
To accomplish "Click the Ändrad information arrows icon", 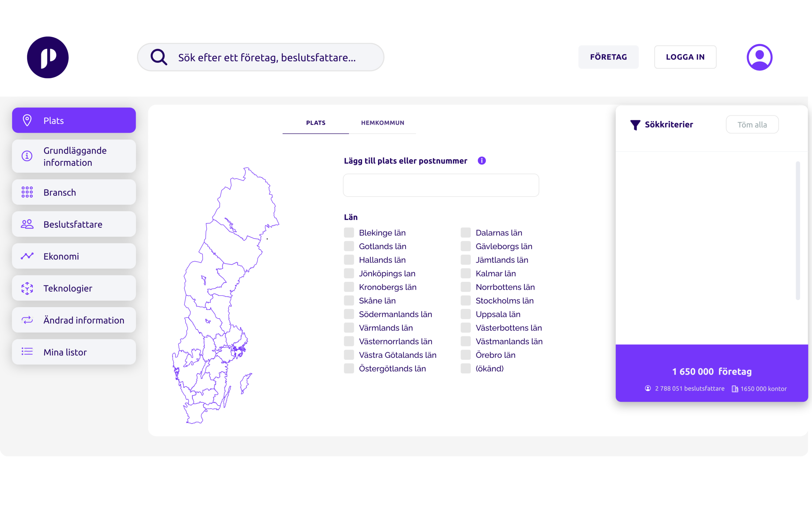I will [27, 320].
